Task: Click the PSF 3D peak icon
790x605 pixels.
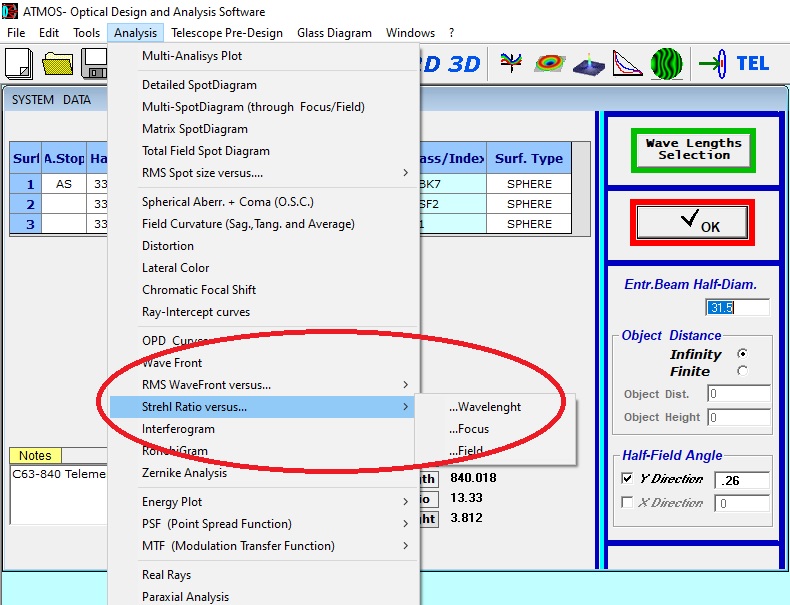Action: click(x=588, y=64)
